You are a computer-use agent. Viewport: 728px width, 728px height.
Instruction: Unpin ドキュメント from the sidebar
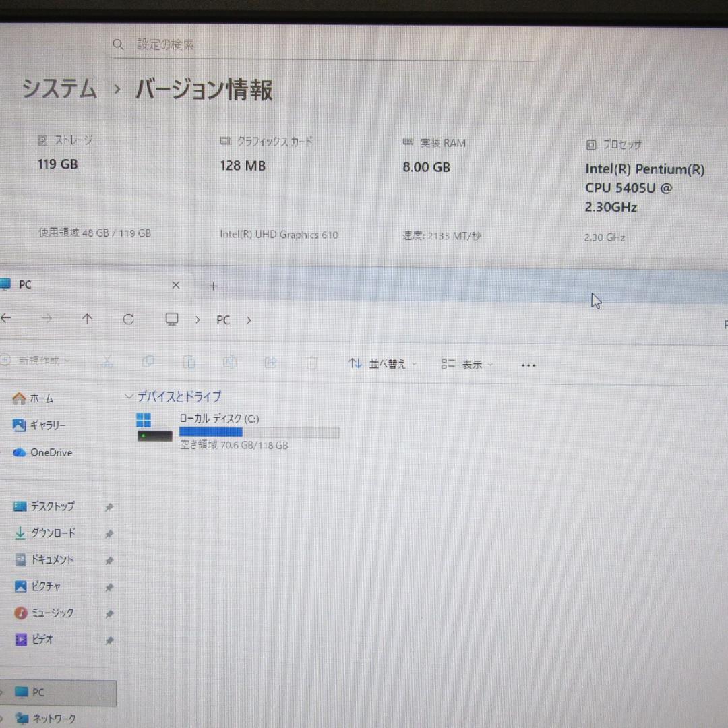pyautogui.click(x=109, y=560)
